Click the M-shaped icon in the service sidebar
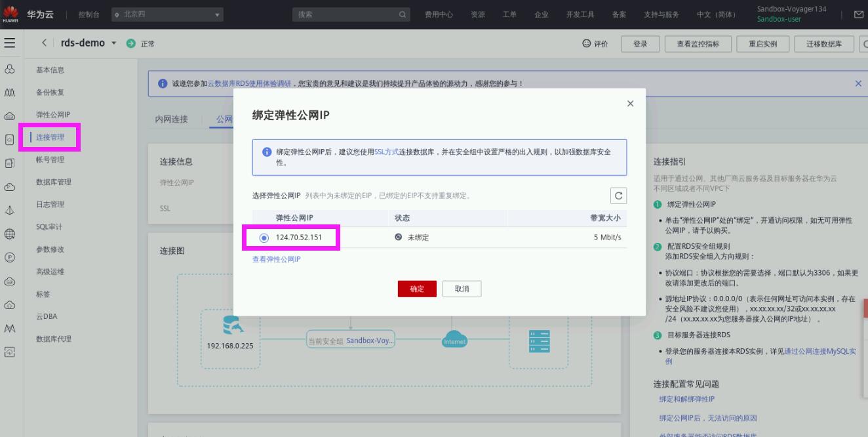Viewport: 868px width, 437px height. 10,328
